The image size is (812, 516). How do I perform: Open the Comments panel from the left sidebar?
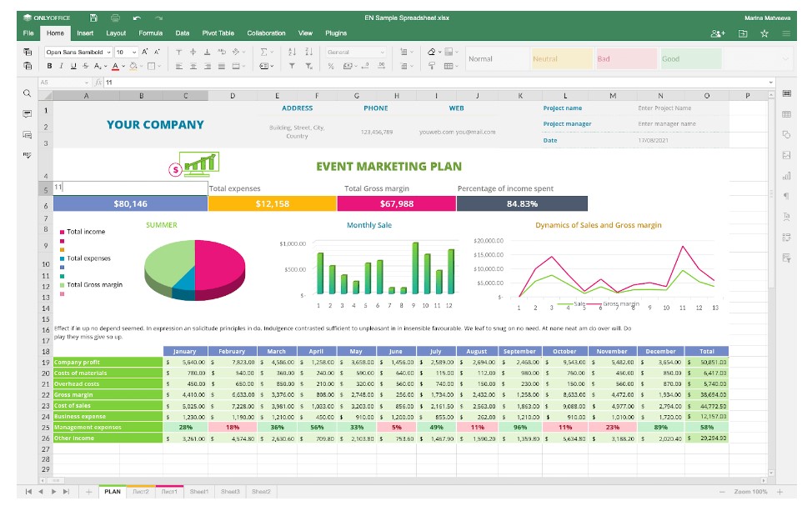pyautogui.click(x=27, y=114)
